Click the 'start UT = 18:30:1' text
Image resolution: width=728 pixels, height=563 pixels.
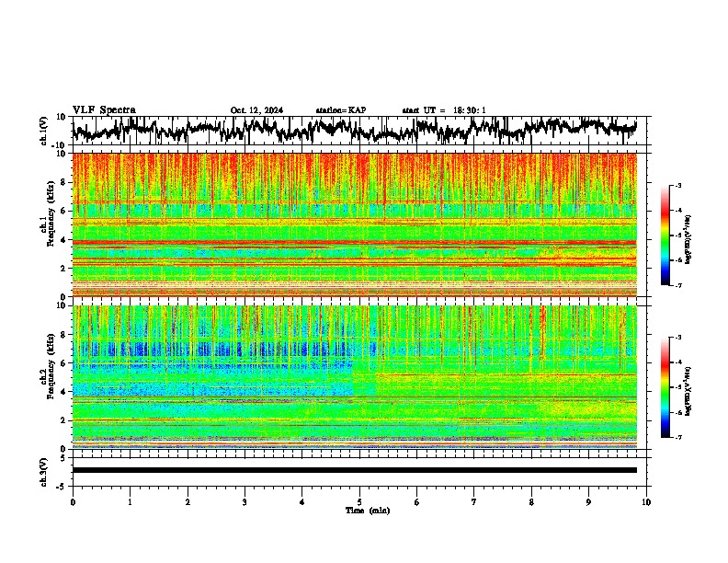(444, 110)
